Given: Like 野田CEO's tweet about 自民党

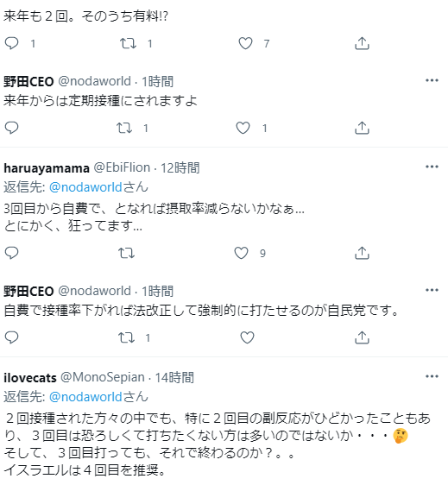Looking at the screenshot, I should [247, 337].
